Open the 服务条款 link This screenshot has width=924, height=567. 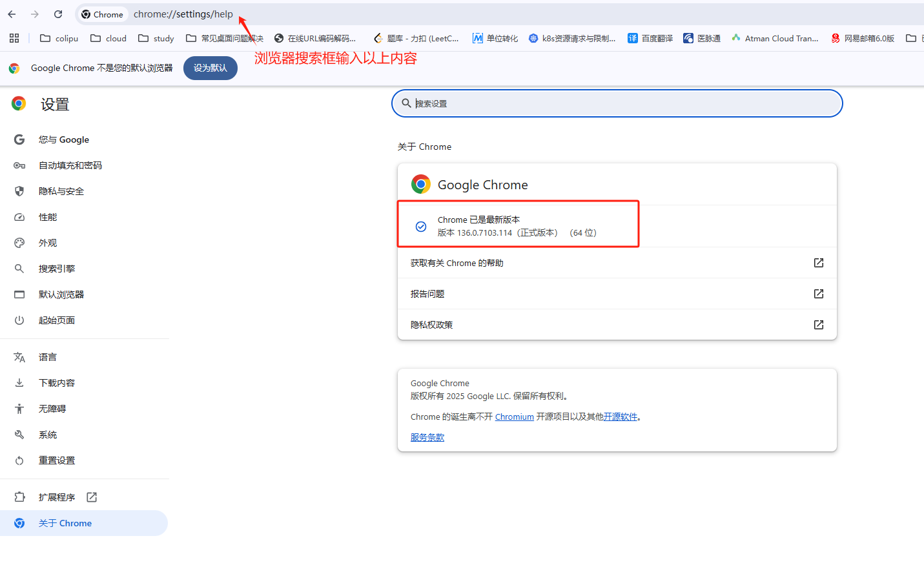[x=427, y=437]
